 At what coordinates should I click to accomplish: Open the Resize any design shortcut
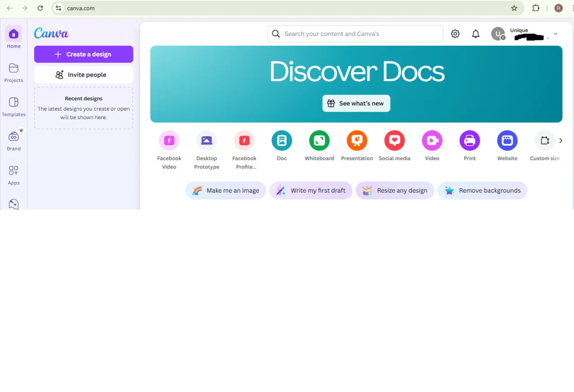click(395, 190)
